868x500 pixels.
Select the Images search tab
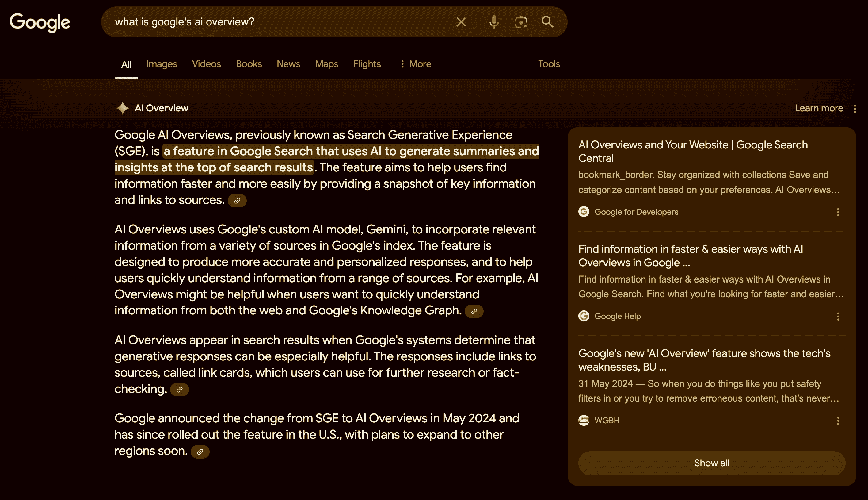point(162,64)
